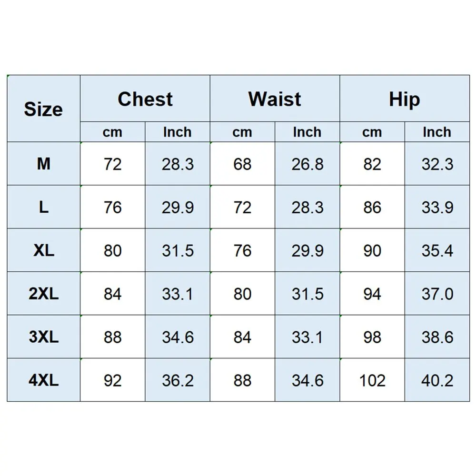Click the 102 cm hip value
476x476 pixels.
(372, 380)
